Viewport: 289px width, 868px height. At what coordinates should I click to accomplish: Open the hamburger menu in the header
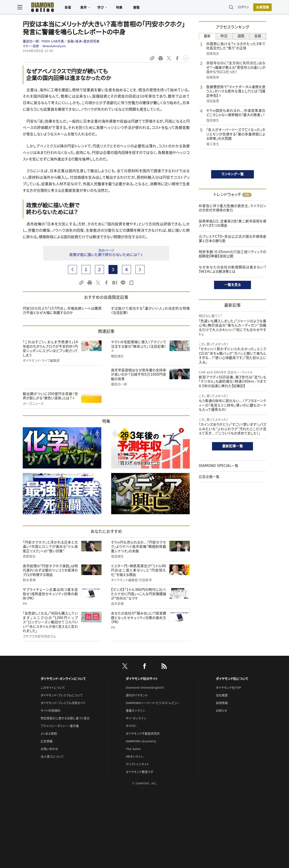20,7
